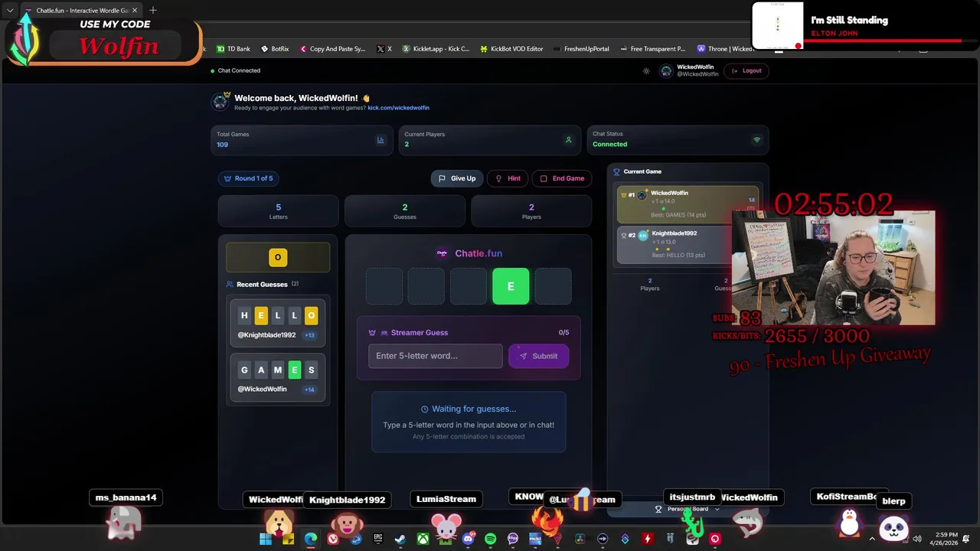
Task: Click the Hint lightbulb button
Action: click(x=508, y=178)
